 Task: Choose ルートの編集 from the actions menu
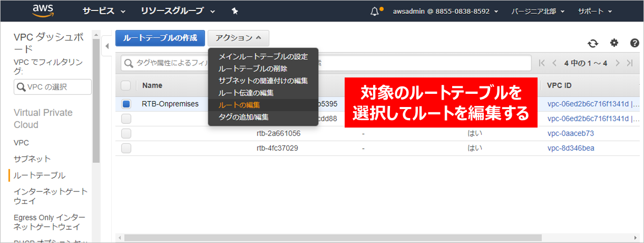(x=239, y=105)
